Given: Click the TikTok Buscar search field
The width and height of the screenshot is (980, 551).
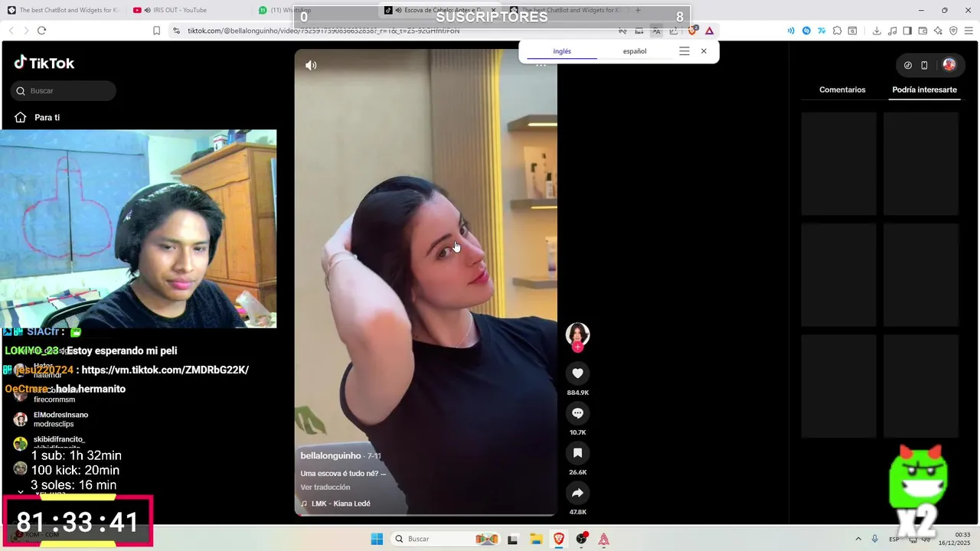Looking at the screenshot, I should tap(64, 91).
